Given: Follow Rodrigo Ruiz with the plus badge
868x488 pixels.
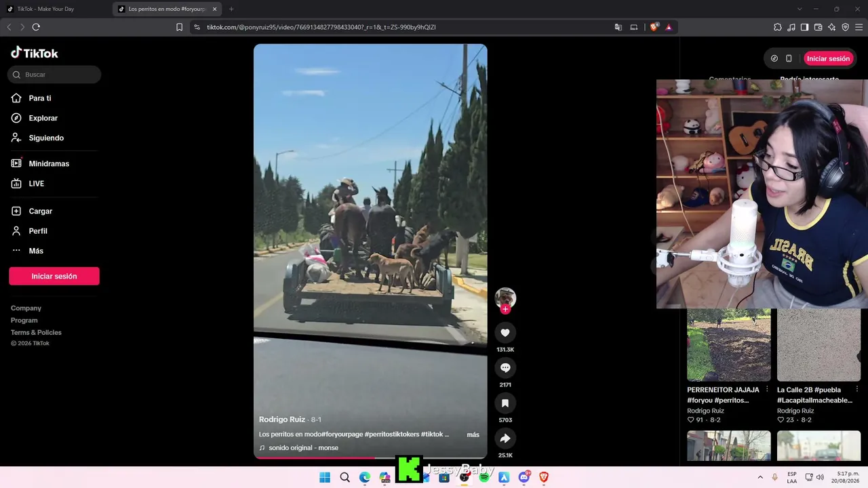Looking at the screenshot, I should point(505,309).
